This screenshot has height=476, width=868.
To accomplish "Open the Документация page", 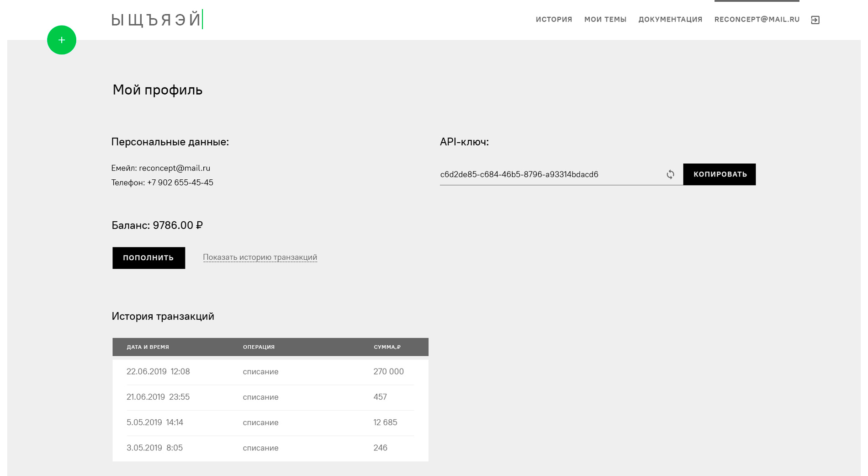I will coord(670,20).
